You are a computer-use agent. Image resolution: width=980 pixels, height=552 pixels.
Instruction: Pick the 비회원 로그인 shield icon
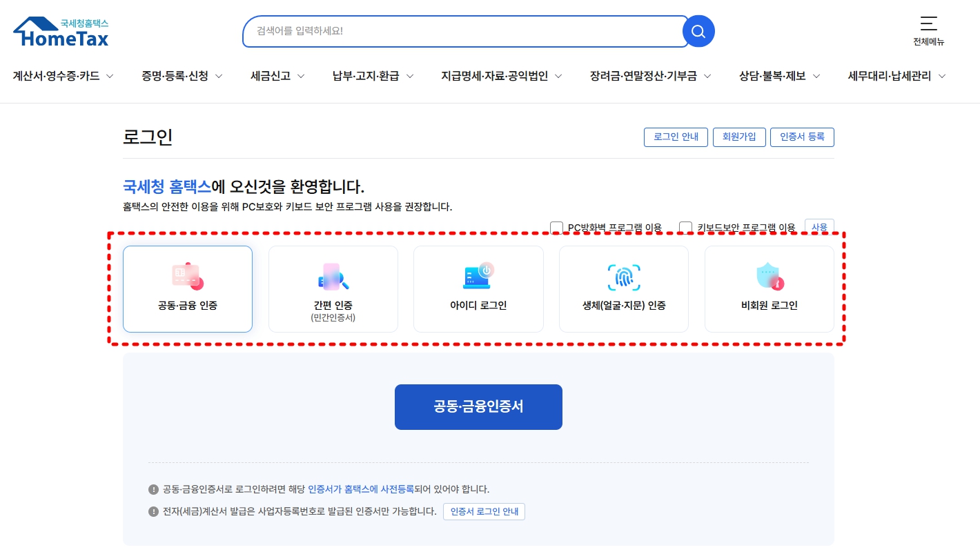[770, 277]
